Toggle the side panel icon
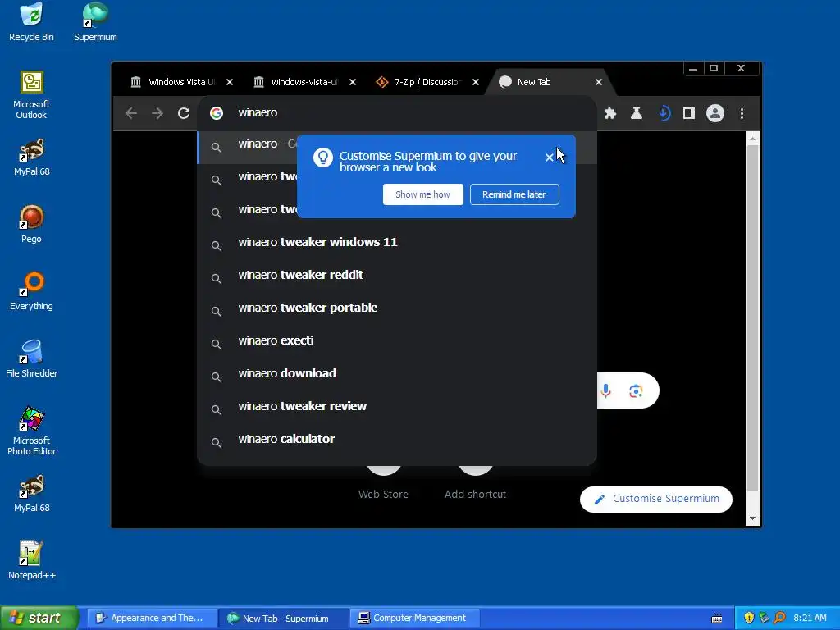 point(689,113)
